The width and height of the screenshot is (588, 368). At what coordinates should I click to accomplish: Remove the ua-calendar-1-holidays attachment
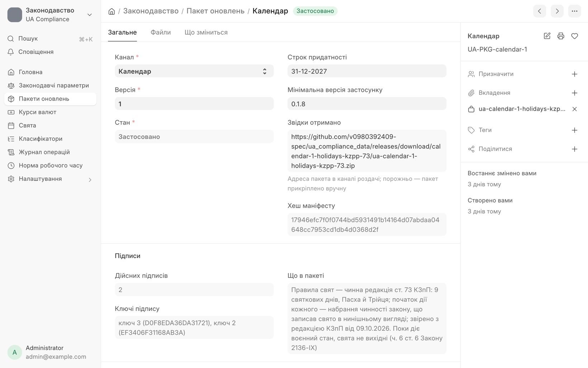574,109
